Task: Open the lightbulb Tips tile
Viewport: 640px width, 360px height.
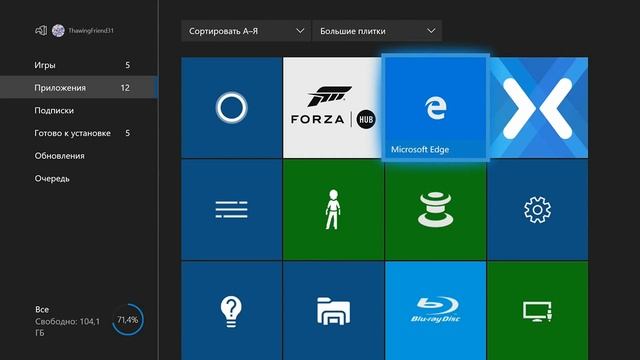Action: pyautogui.click(x=231, y=311)
